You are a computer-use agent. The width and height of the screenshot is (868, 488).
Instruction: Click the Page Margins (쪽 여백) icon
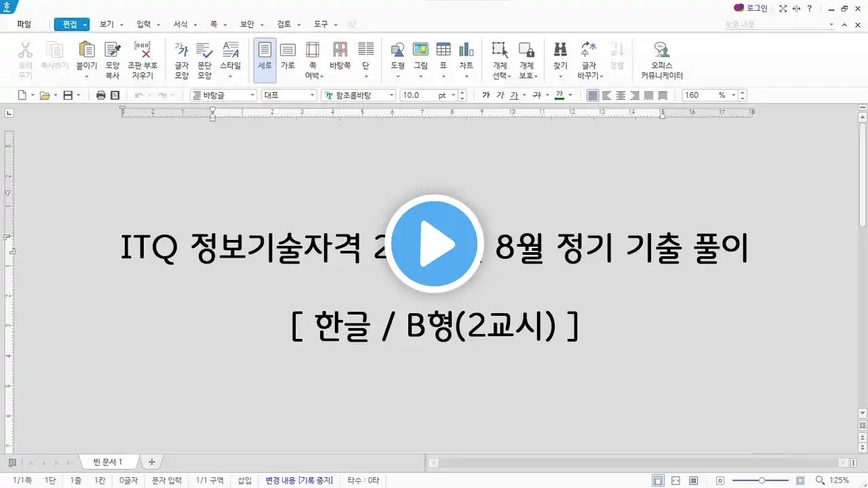(313, 51)
